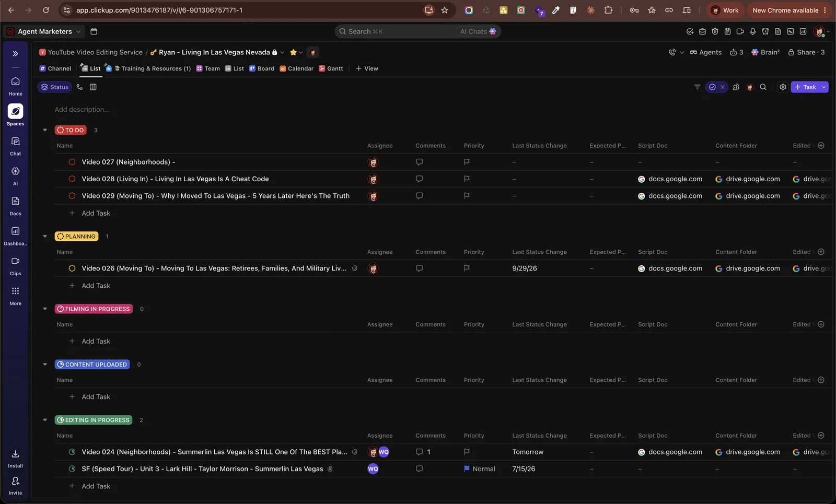Expand the collapsed sidebar

coord(15,54)
